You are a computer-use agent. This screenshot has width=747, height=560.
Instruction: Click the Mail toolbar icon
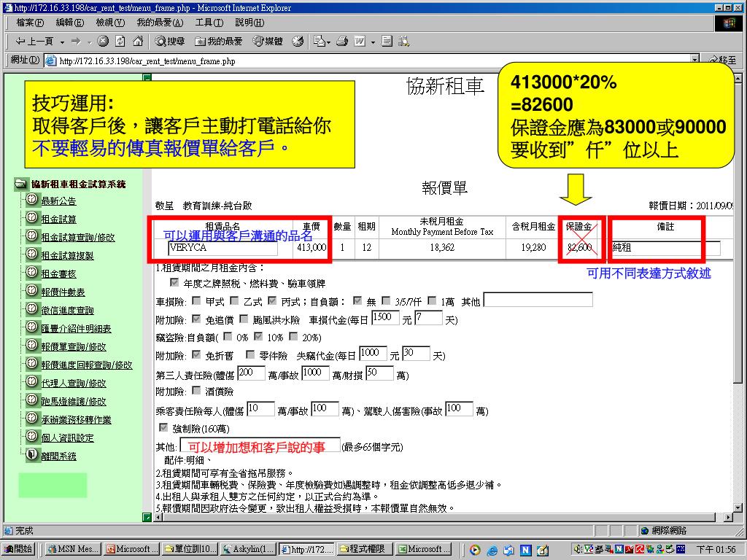(319, 42)
